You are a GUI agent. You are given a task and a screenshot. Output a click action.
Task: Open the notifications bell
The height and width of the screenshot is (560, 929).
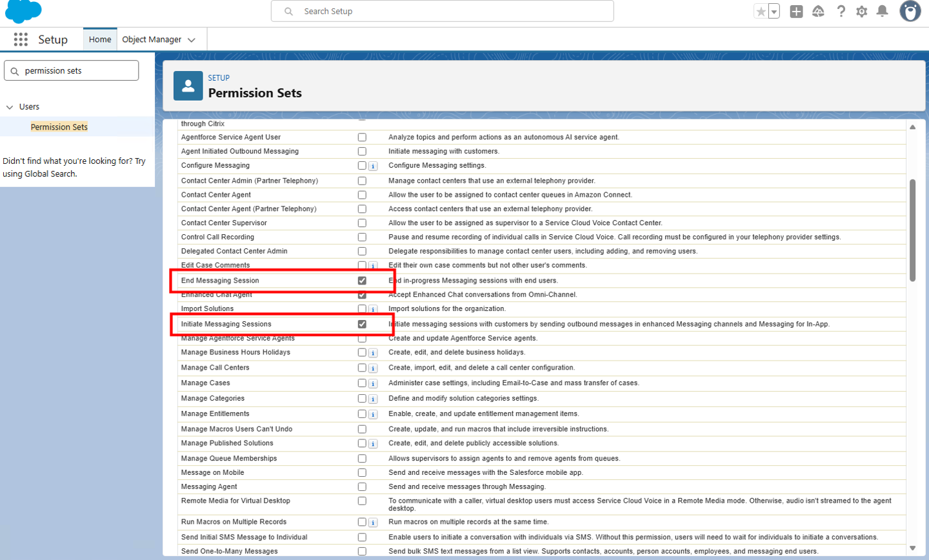point(882,12)
